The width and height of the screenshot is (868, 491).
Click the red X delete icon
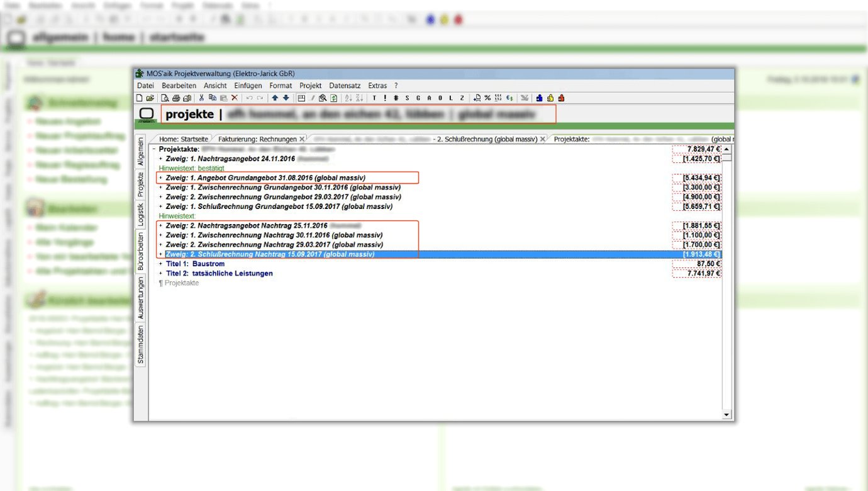coord(235,98)
